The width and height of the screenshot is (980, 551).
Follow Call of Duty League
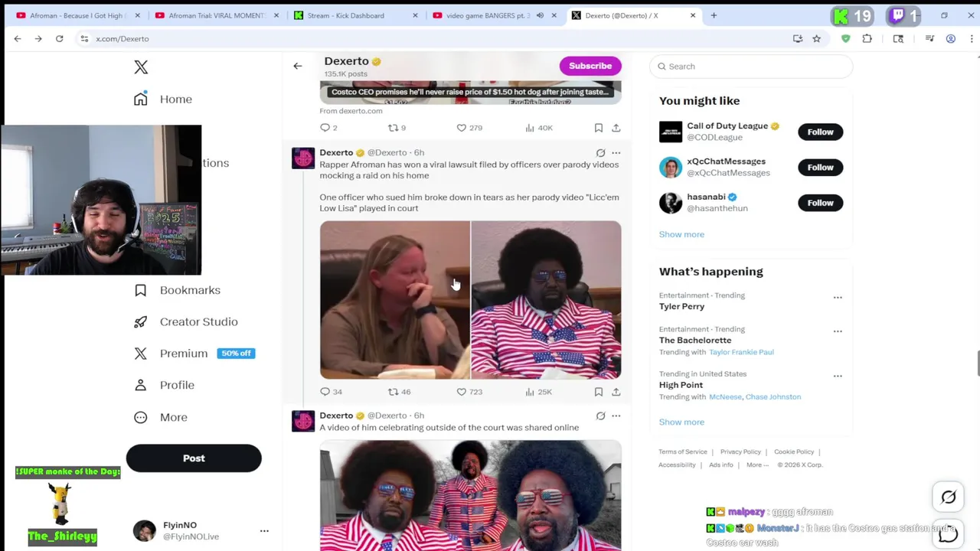(x=820, y=132)
